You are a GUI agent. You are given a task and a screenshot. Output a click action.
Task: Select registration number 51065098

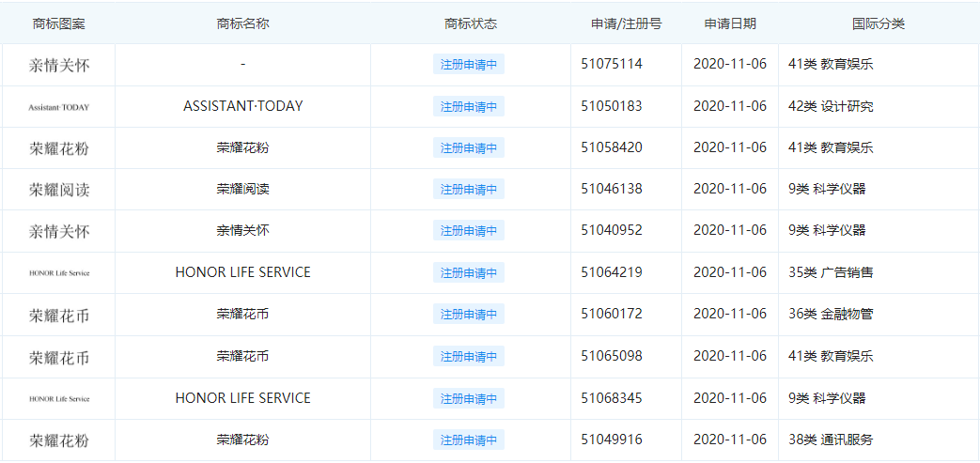tap(612, 356)
